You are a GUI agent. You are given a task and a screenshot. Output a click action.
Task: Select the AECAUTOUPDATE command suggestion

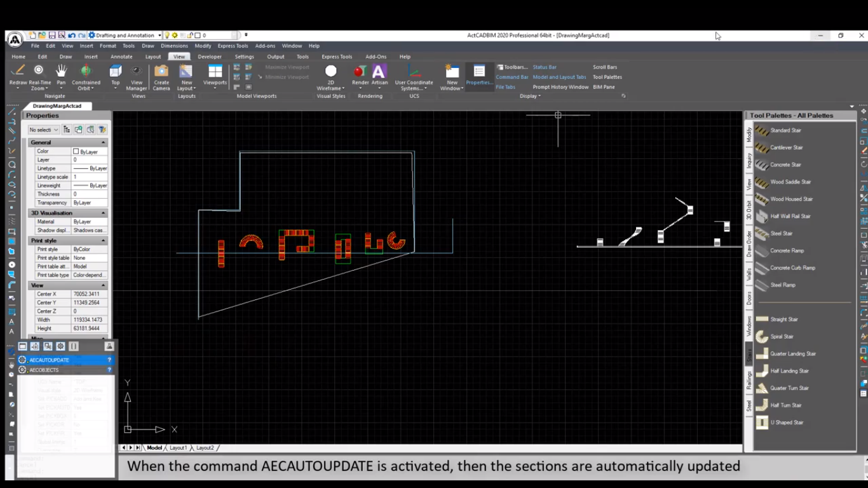tap(66, 360)
